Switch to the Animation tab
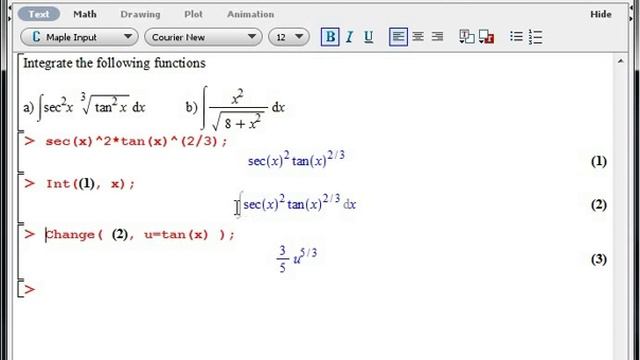The image size is (640, 360). tap(250, 14)
